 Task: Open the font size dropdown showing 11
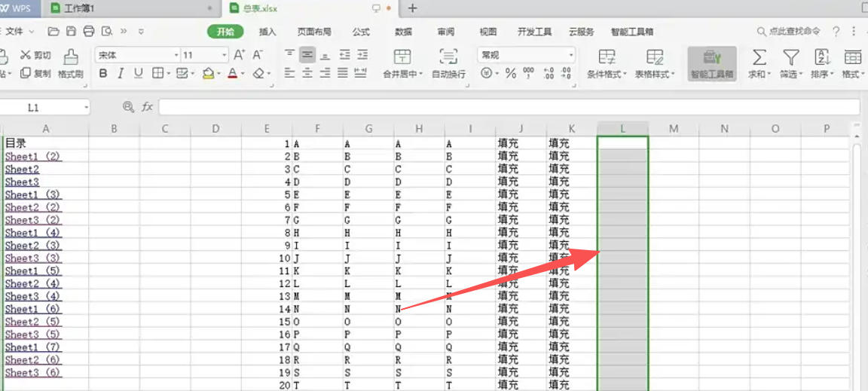224,55
